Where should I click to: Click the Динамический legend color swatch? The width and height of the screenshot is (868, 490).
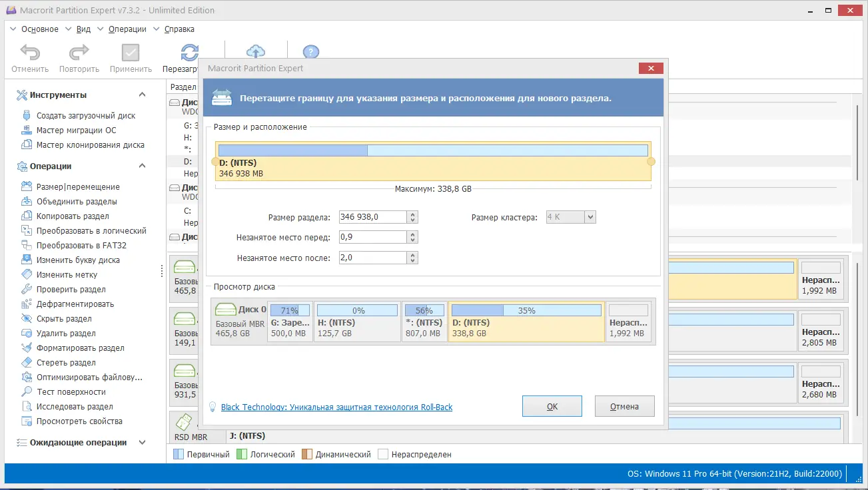[x=306, y=455]
